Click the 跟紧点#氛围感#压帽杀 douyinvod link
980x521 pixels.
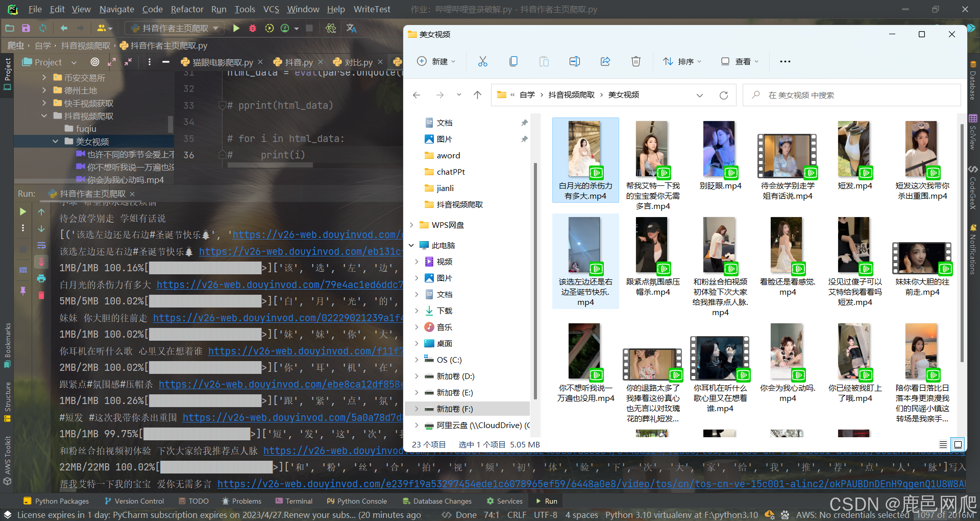(280, 384)
